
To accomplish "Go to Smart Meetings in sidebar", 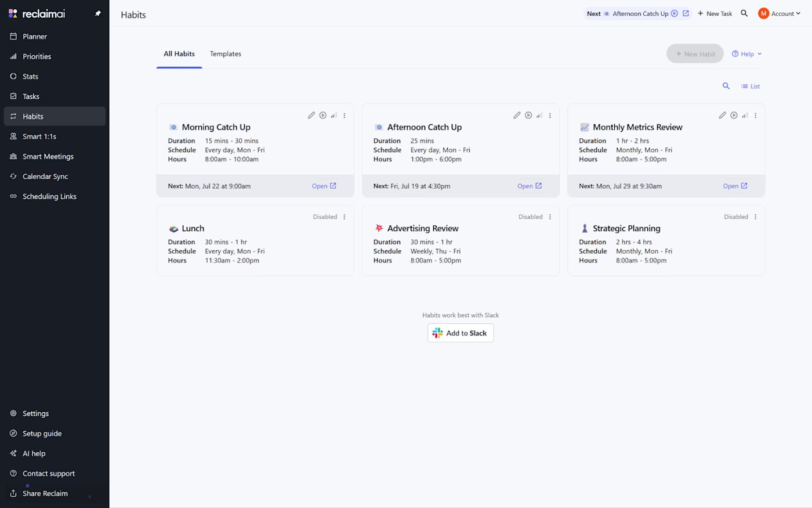I will coord(48,157).
